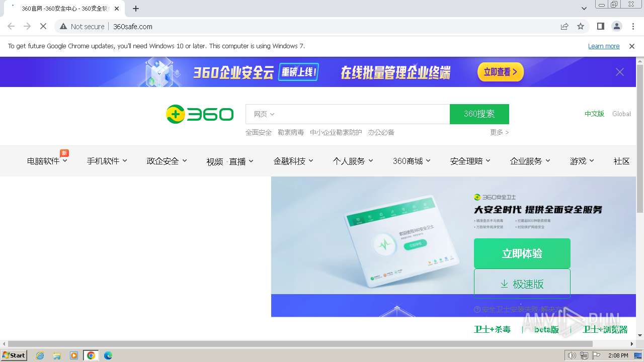Open the volume control tray icon
This screenshot has height=362, width=644.
pos(572,355)
